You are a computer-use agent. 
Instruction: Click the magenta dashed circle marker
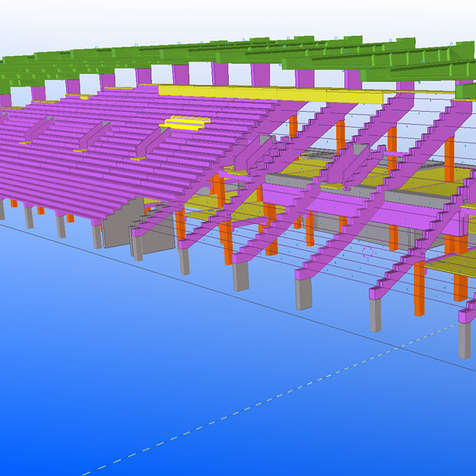pyautogui.click(x=367, y=252)
